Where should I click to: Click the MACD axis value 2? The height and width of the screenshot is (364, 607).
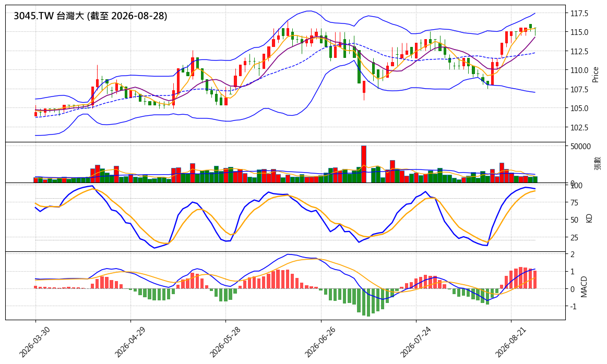(573, 254)
